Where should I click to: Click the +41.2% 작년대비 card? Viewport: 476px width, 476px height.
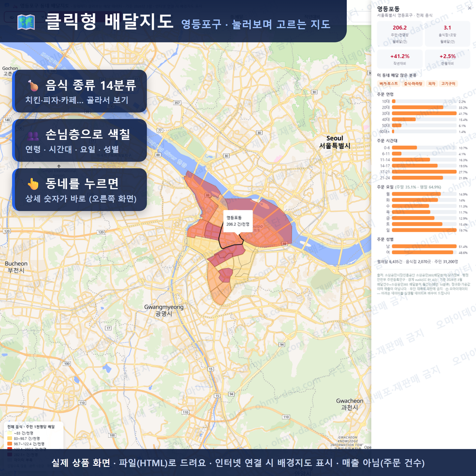(x=399, y=59)
